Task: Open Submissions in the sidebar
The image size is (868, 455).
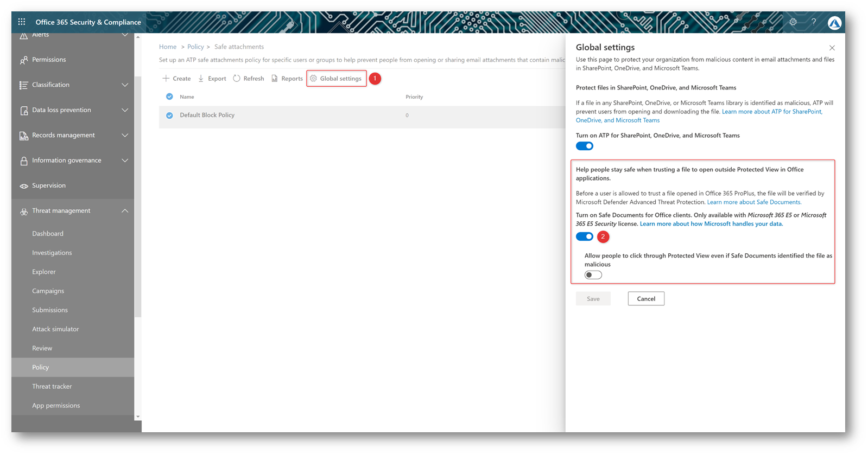Action: [50, 310]
